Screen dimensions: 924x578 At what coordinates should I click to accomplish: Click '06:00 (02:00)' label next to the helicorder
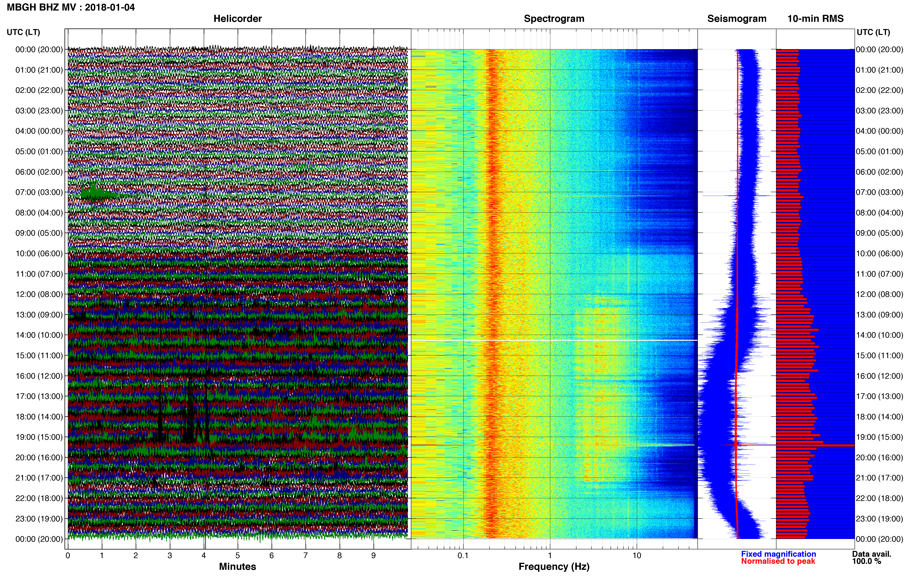(39, 172)
